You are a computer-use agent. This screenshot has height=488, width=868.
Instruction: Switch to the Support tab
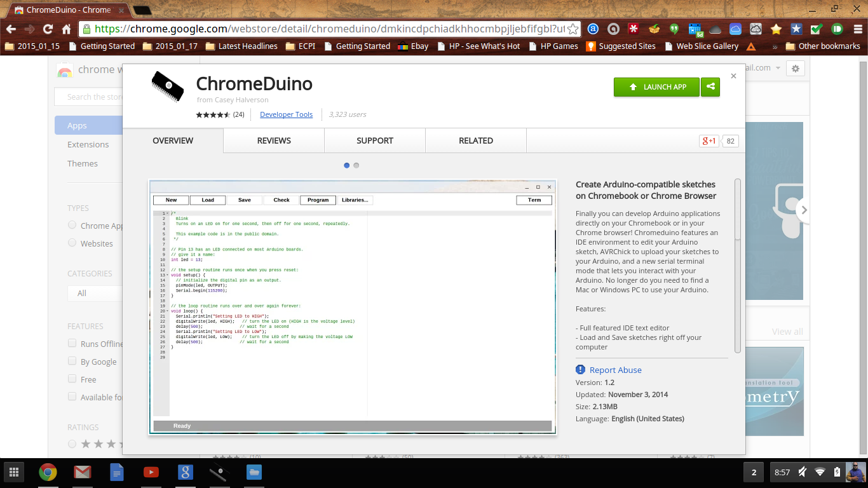point(375,140)
